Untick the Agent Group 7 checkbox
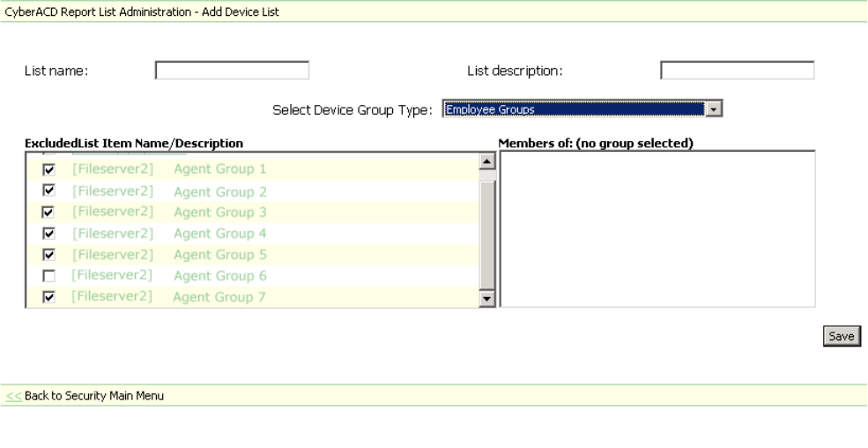868x448 pixels. click(x=49, y=297)
